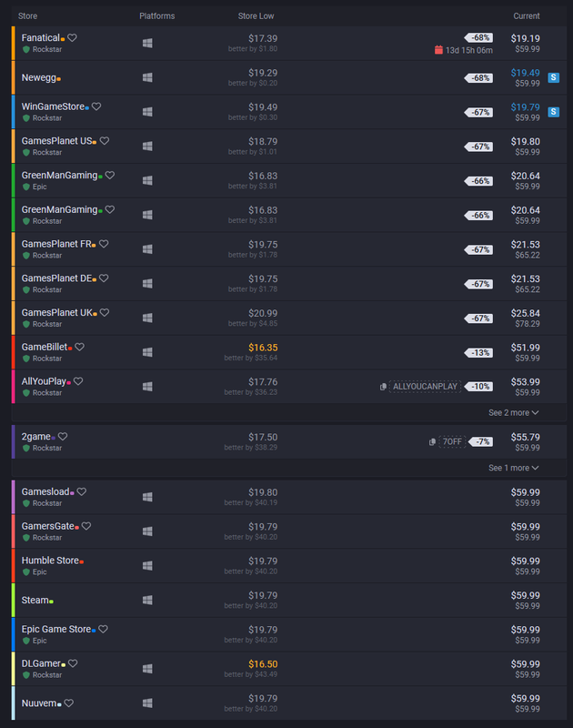Viewport: 573px width, 728px height.
Task: Click the heart icon beside 2game
Action: pyautogui.click(x=63, y=437)
